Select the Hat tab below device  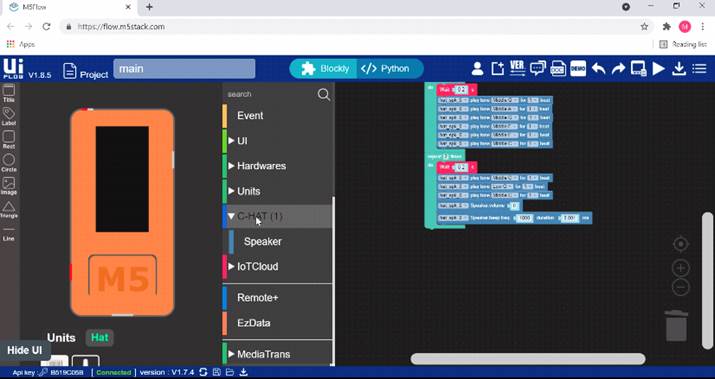[x=99, y=337]
